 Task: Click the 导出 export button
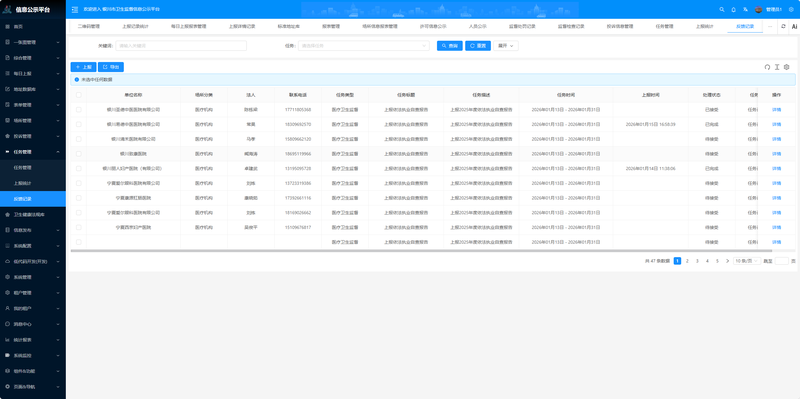(111, 67)
